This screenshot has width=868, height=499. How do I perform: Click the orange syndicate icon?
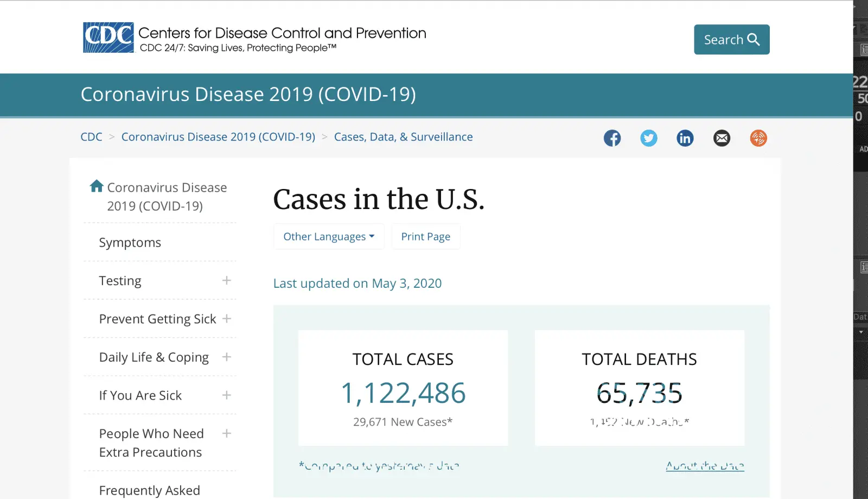pos(758,138)
